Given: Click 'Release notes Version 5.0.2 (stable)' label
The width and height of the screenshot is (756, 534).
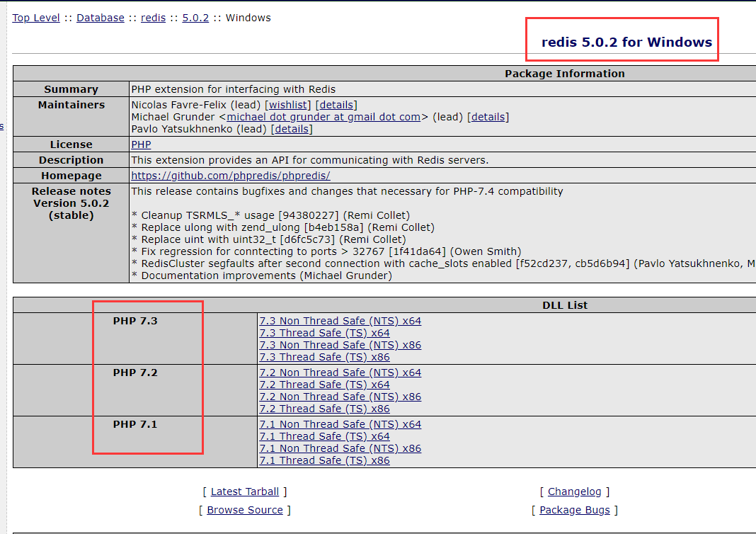Looking at the screenshot, I should pos(71,203).
